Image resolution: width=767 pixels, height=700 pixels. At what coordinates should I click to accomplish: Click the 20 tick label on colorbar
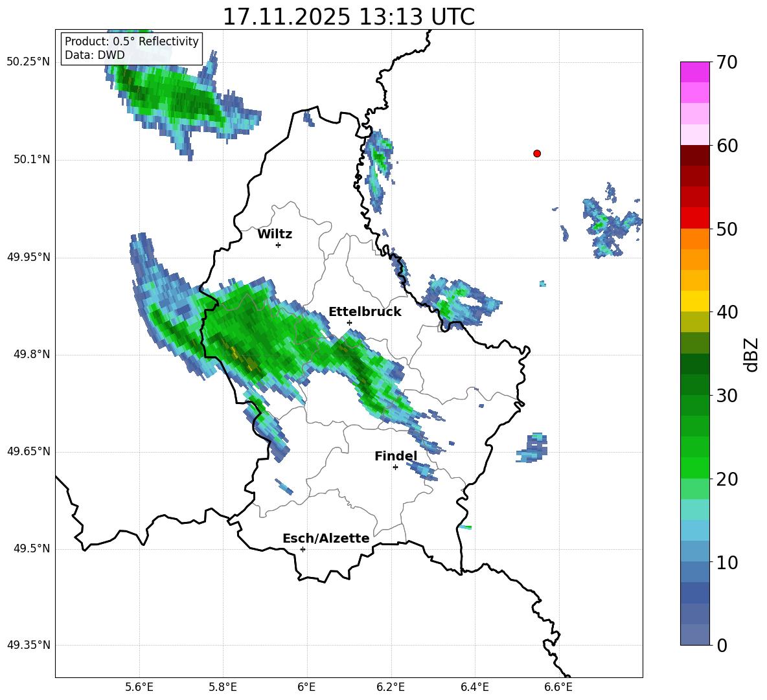coord(727,479)
